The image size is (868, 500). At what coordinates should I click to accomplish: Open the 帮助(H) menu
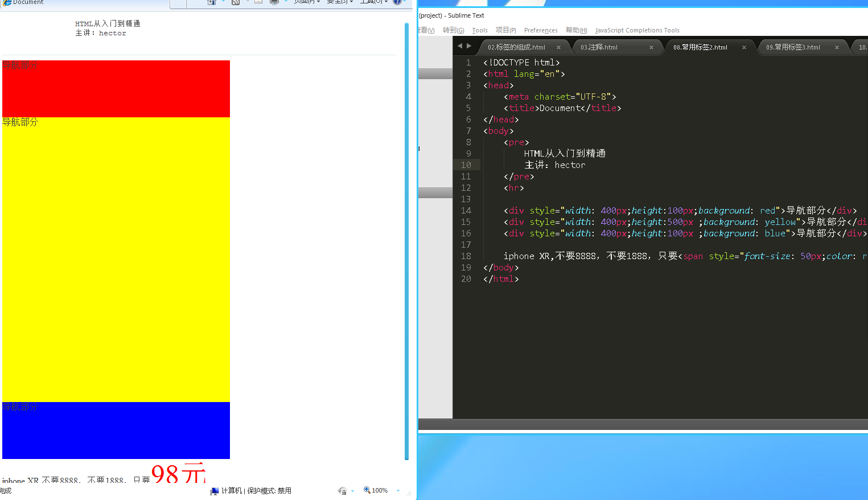[x=576, y=30]
